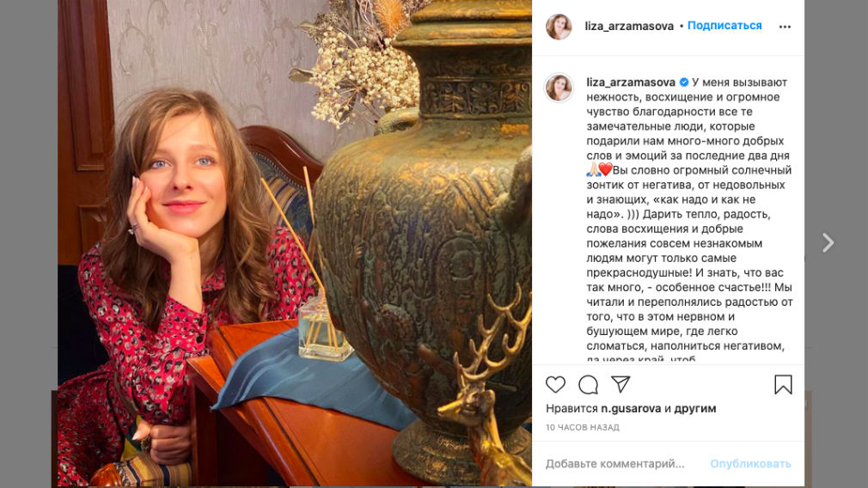Go to next post with right arrow
Image resolution: width=868 pixels, height=488 pixels.
[x=828, y=242]
